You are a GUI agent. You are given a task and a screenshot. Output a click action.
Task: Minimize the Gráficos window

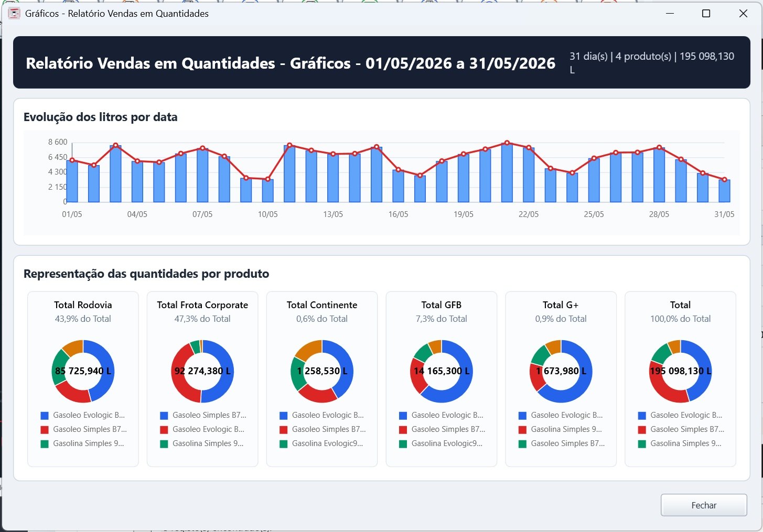click(x=670, y=14)
